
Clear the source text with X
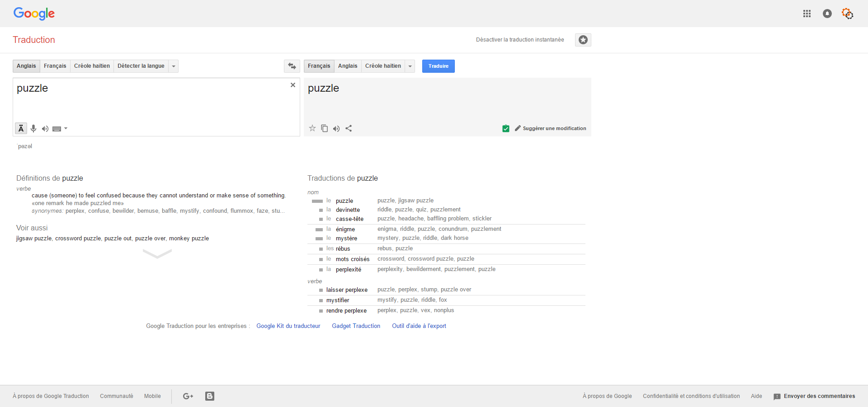[293, 85]
